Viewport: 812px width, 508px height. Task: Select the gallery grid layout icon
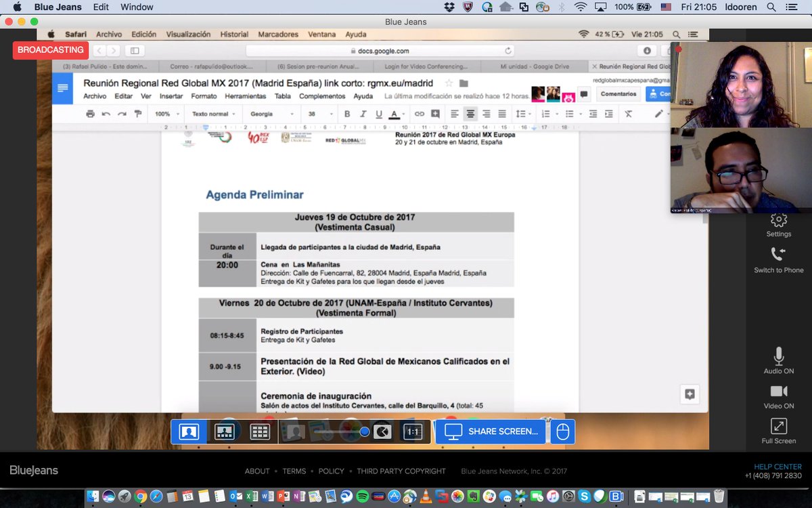[260, 431]
